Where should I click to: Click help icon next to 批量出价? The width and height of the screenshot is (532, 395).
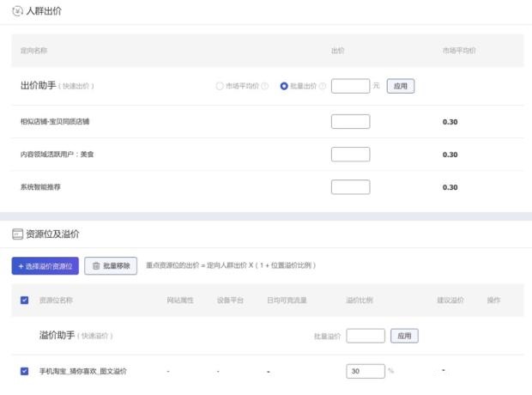322,86
